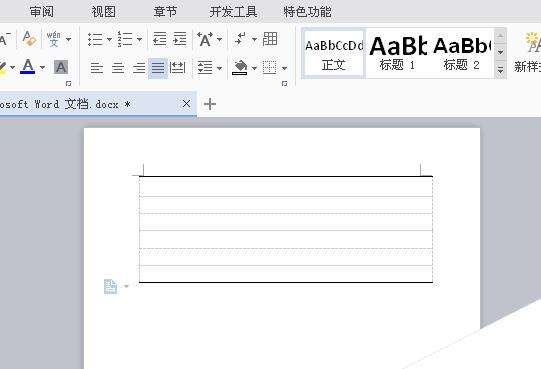Toggle character shading A icon
The image size is (541, 369).
point(61,67)
